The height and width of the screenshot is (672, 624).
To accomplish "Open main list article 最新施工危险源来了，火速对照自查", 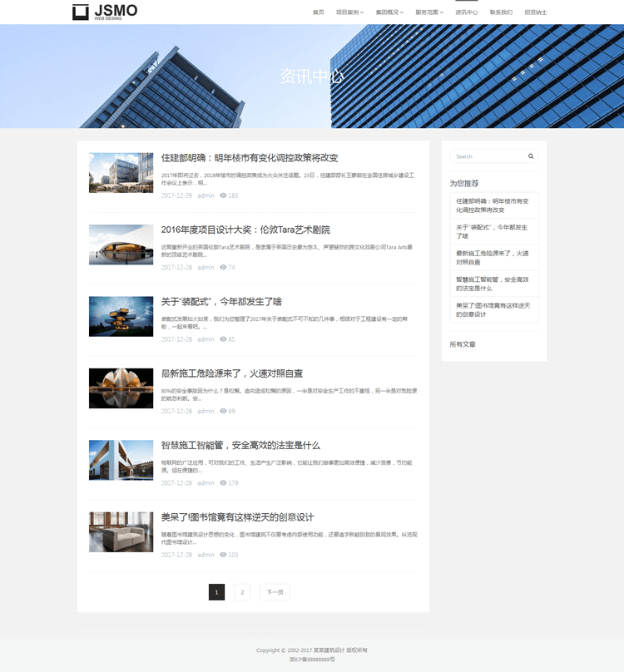I will pyautogui.click(x=232, y=373).
